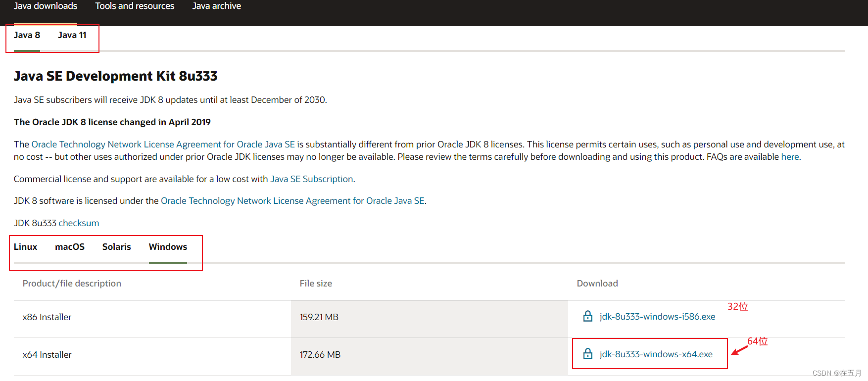Image resolution: width=868 pixels, height=381 pixels.
Task: Open the first Oracle Technology Network License Agreement link
Action: coord(163,144)
